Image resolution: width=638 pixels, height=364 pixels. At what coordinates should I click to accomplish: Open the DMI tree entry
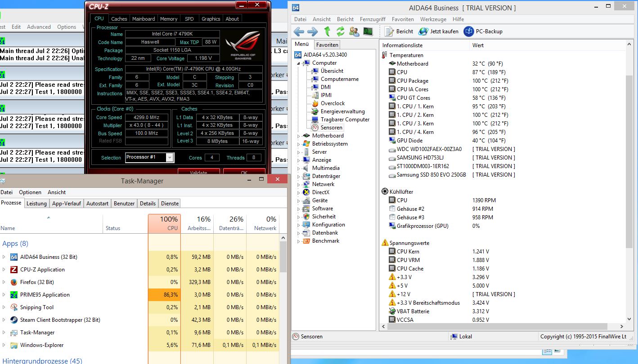[x=326, y=87]
